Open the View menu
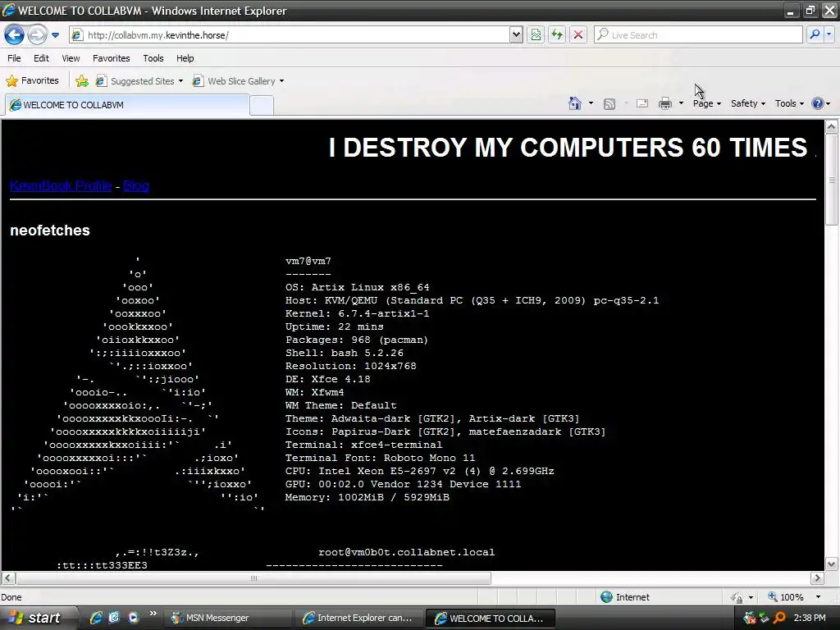 71,58
